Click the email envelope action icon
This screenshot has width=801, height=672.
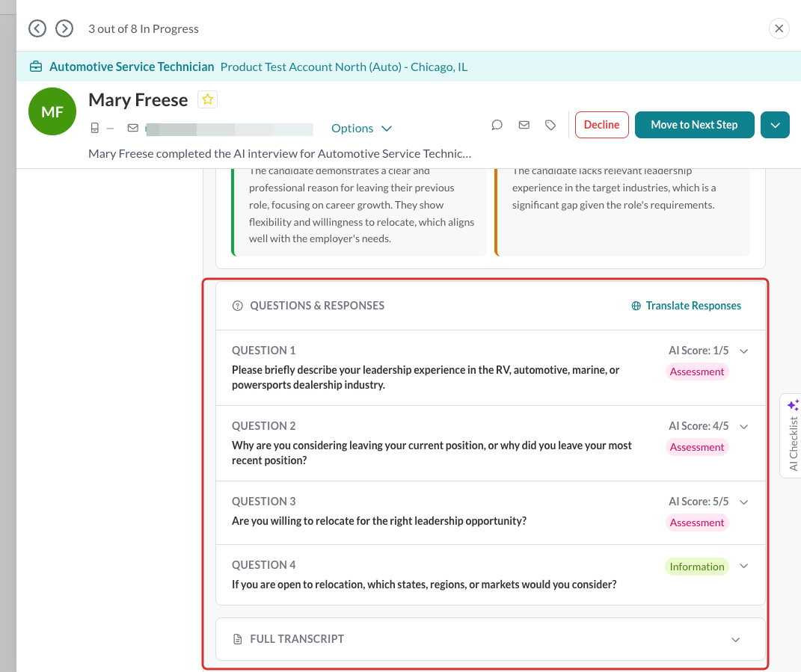[524, 125]
